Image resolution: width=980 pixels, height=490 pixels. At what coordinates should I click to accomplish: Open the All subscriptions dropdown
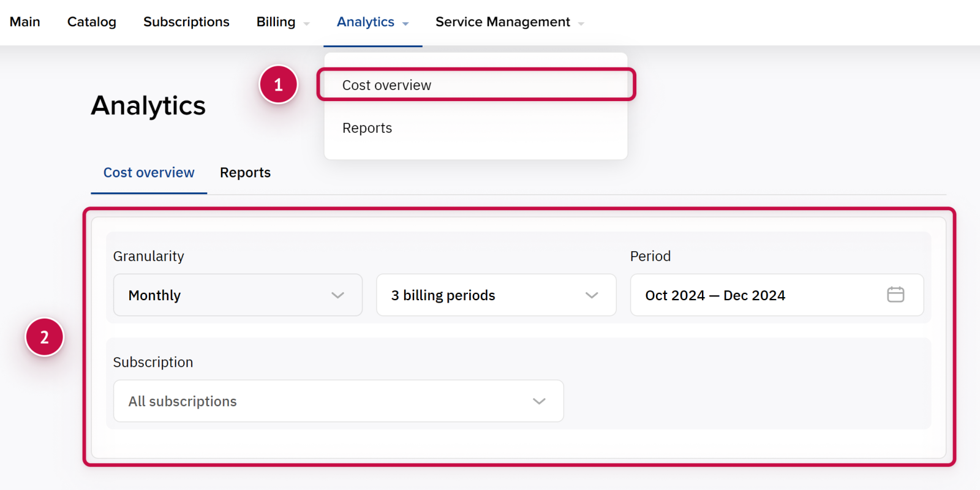pyautogui.click(x=338, y=401)
